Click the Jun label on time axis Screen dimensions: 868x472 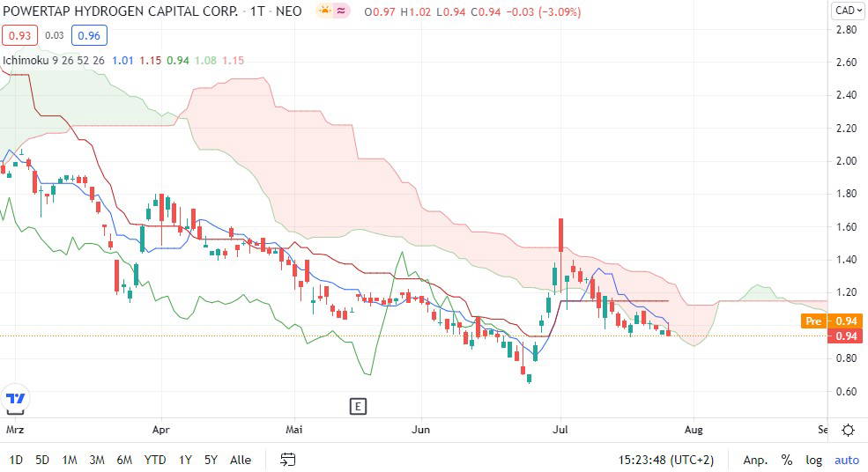pos(420,430)
